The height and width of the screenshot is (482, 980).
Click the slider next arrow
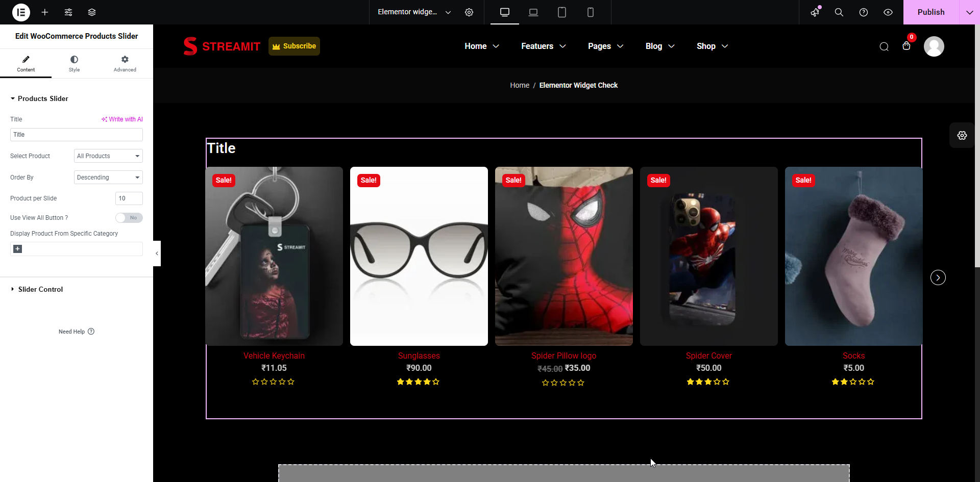tap(938, 277)
